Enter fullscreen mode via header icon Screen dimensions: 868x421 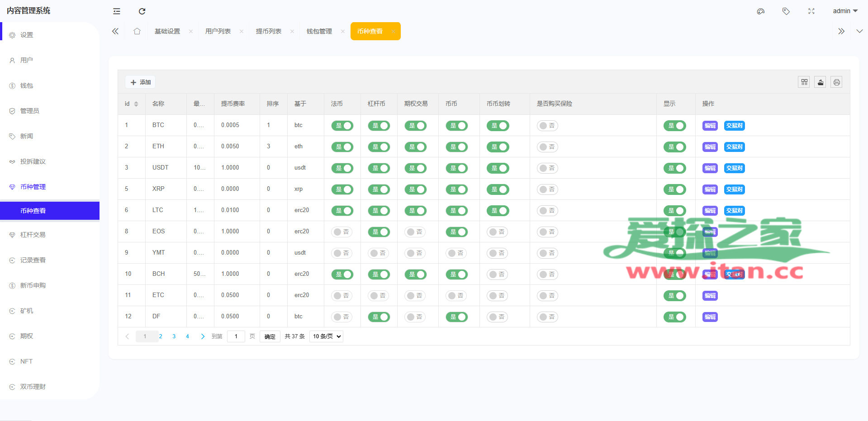(811, 11)
